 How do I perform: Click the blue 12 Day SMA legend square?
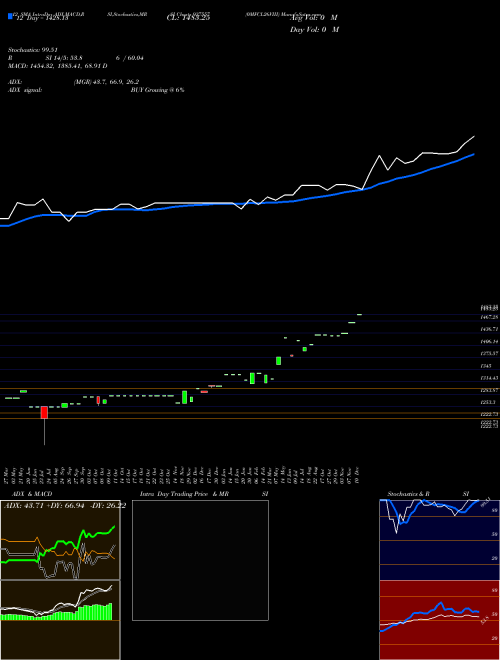tap(10, 17)
